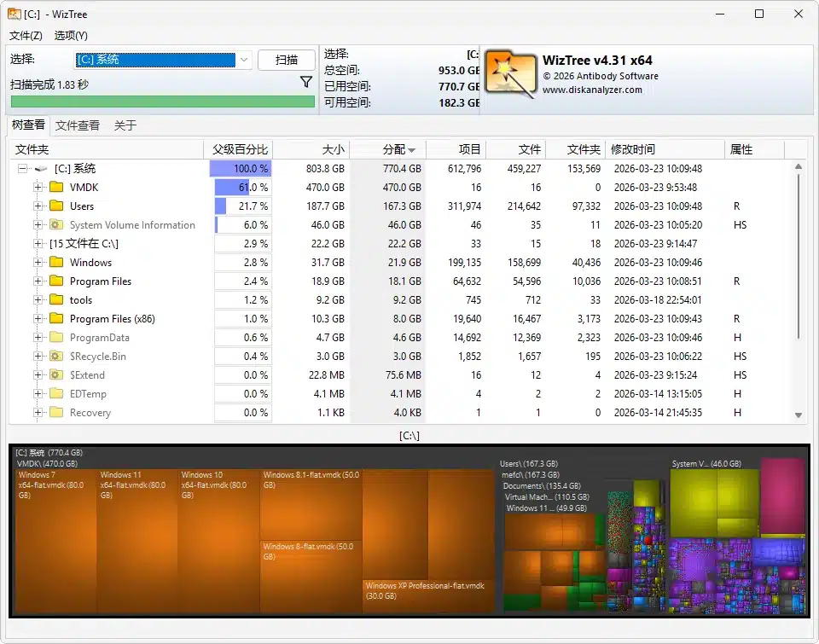819x644 pixels.
Task: Click the VMDK folder icon
Action: pyautogui.click(x=56, y=188)
